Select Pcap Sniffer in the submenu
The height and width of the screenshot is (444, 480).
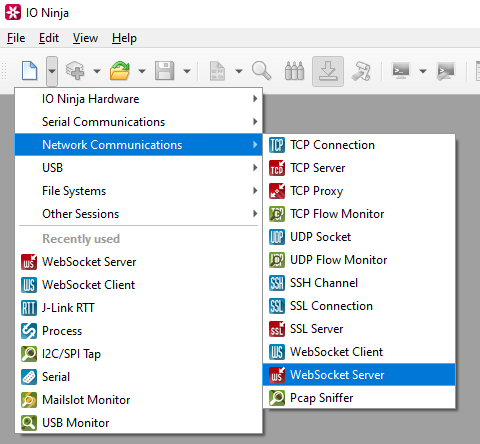coord(359,398)
